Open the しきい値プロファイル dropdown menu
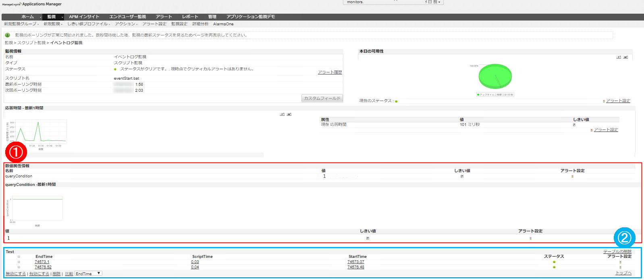Image resolution: width=644 pixels, height=280 pixels. (x=89, y=24)
